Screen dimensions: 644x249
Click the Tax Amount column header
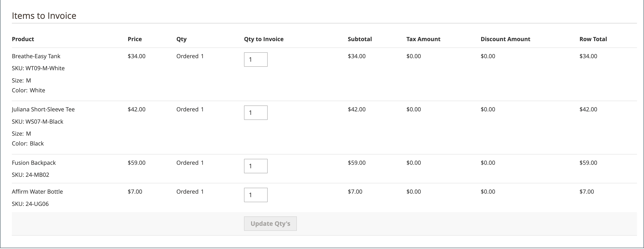coord(423,39)
